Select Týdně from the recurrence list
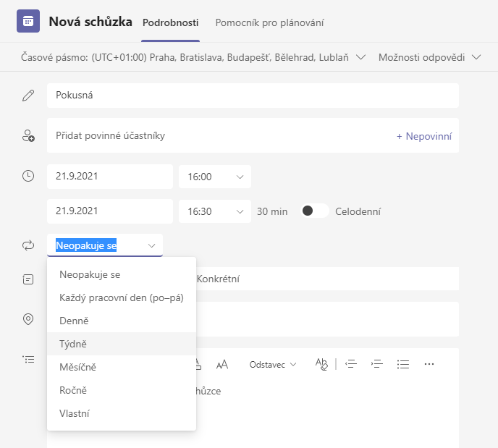The height and width of the screenshot is (448, 498). pyautogui.click(x=73, y=344)
